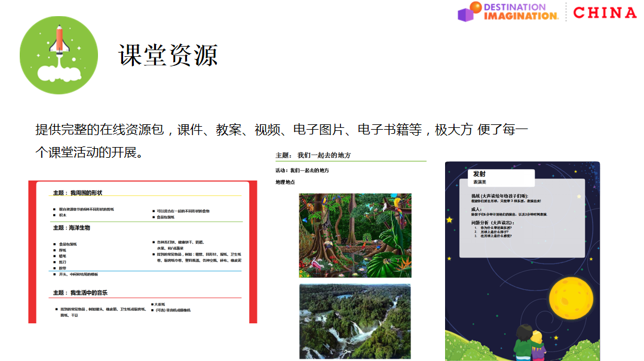The image size is (644, 361).
Task: Select the heading 主题：我周围的形状
Action: click(x=78, y=192)
